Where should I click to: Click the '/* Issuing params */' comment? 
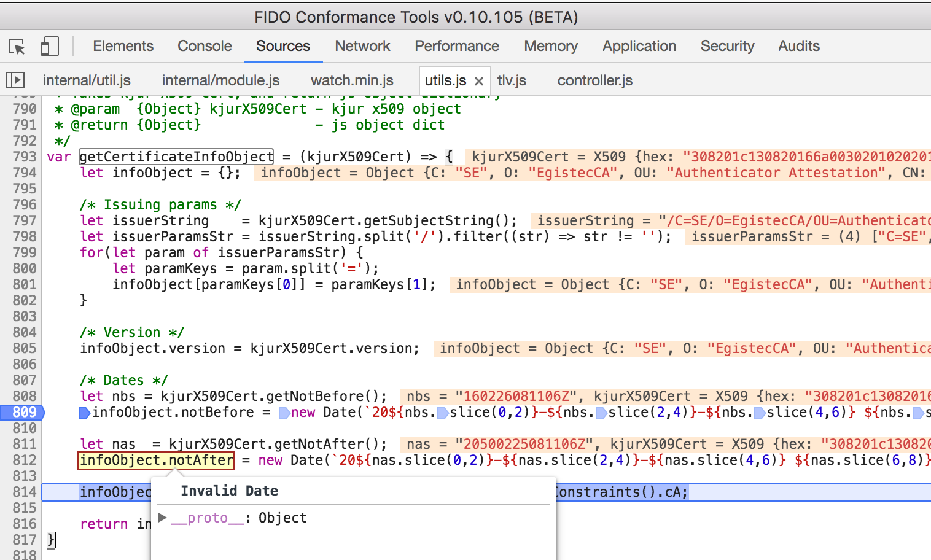pyautogui.click(x=160, y=204)
